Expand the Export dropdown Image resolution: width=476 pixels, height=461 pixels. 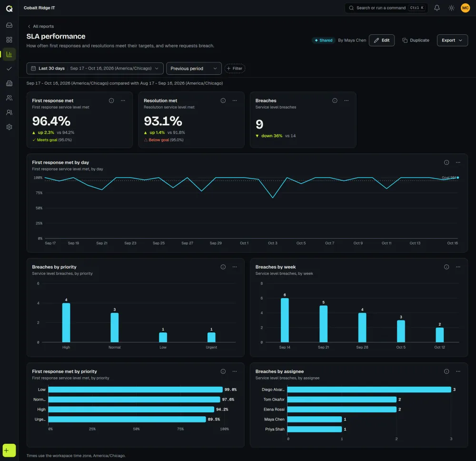[452, 40]
